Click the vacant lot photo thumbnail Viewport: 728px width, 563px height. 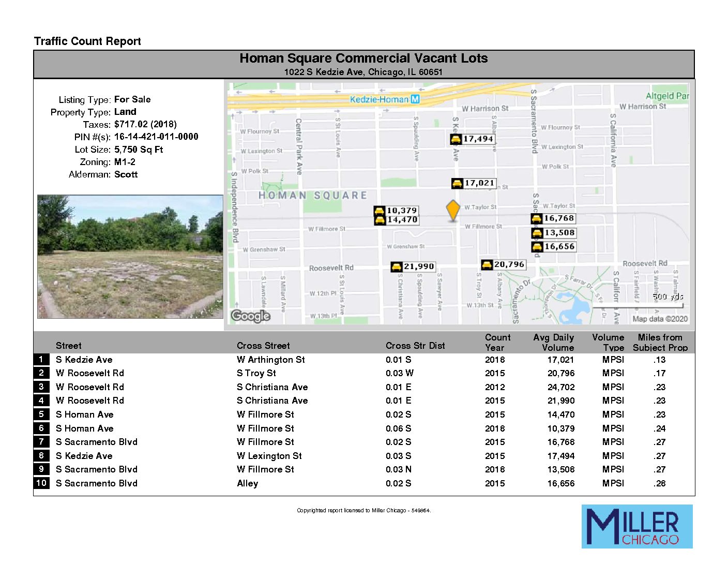coord(130,257)
